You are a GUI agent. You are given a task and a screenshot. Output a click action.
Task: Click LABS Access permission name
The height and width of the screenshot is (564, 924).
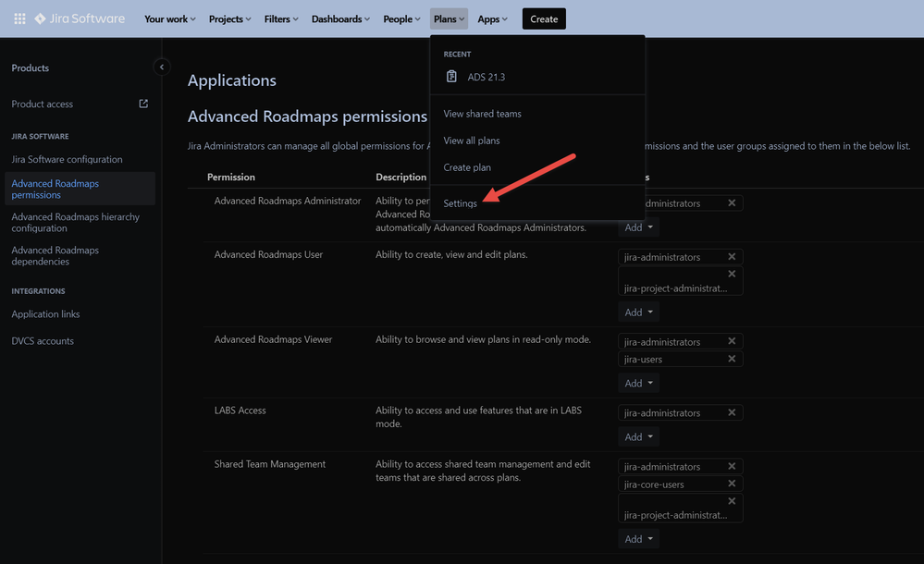pyautogui.click(x=240, y=411)
